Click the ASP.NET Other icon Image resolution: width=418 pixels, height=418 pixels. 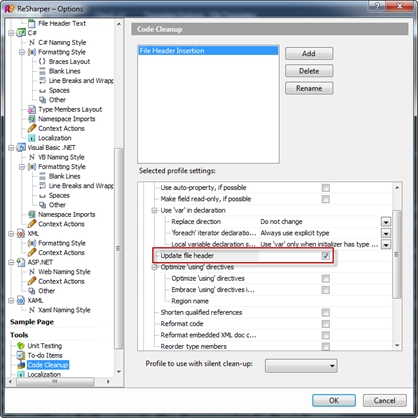32,291
